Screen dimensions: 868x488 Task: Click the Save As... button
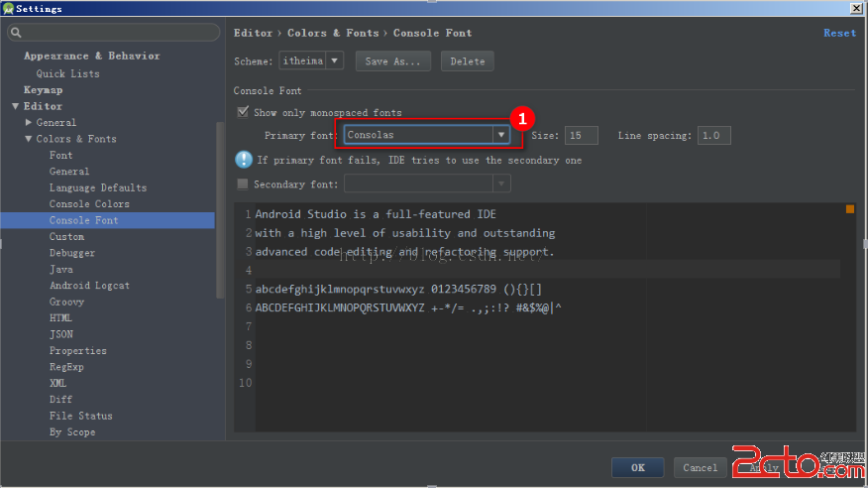391,61
